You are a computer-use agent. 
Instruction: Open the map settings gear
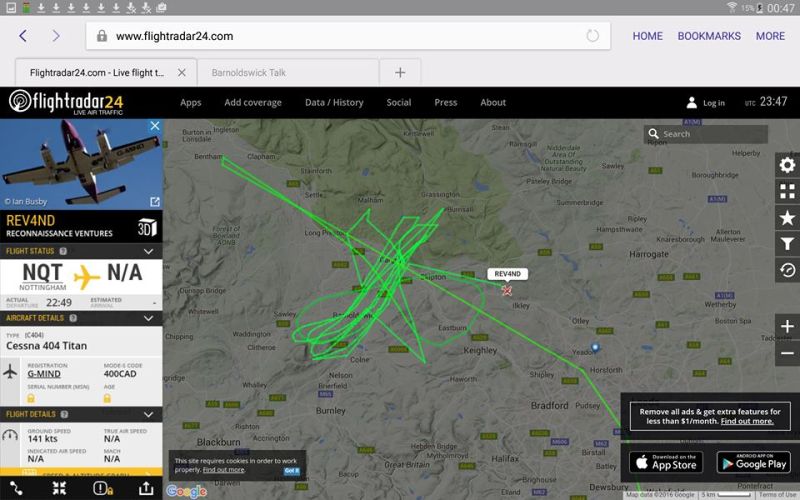pos(787,165)
